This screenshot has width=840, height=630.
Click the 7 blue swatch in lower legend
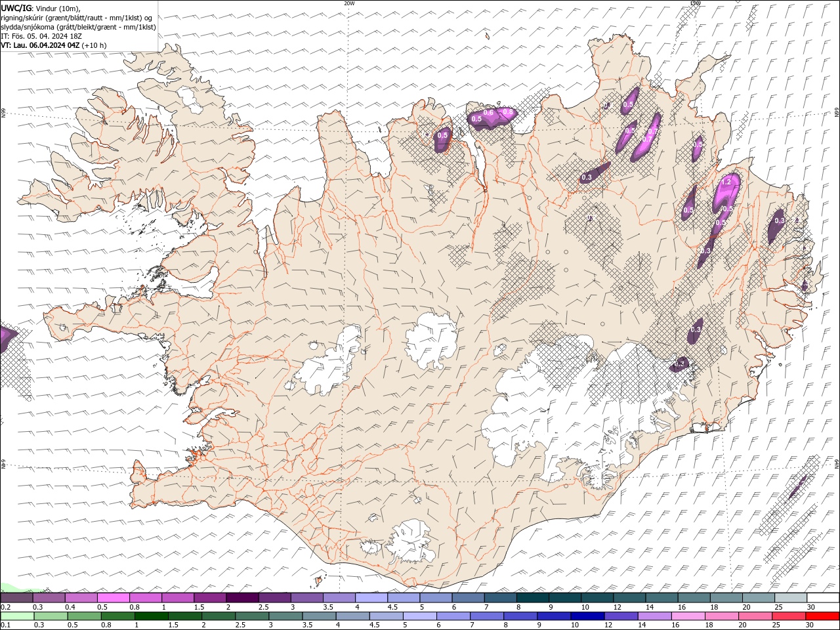(x=488, y=616)
